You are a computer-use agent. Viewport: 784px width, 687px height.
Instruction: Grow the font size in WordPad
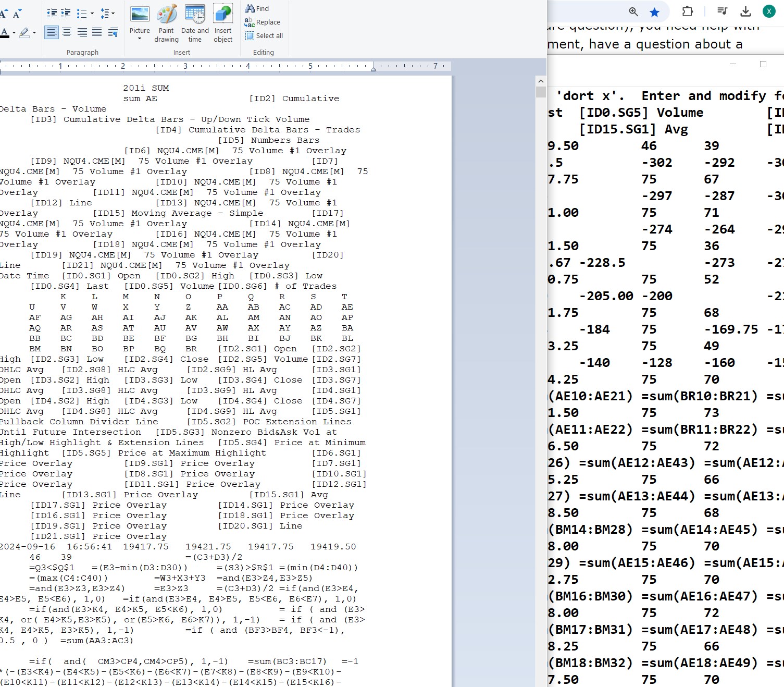click(x=4, y=14)
